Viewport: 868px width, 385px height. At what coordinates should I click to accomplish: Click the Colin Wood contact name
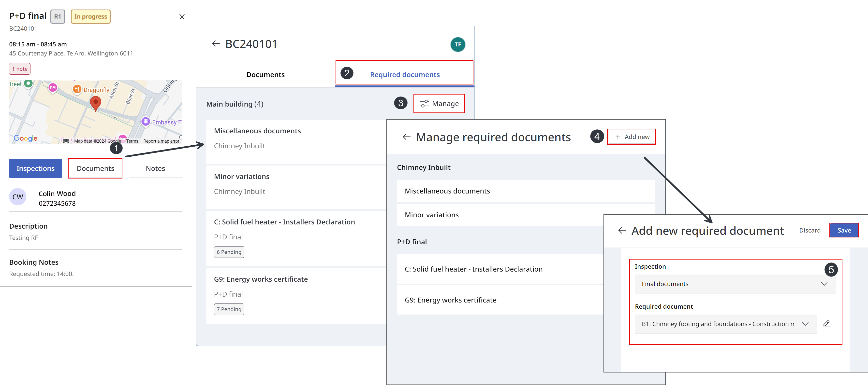[57, 194]
